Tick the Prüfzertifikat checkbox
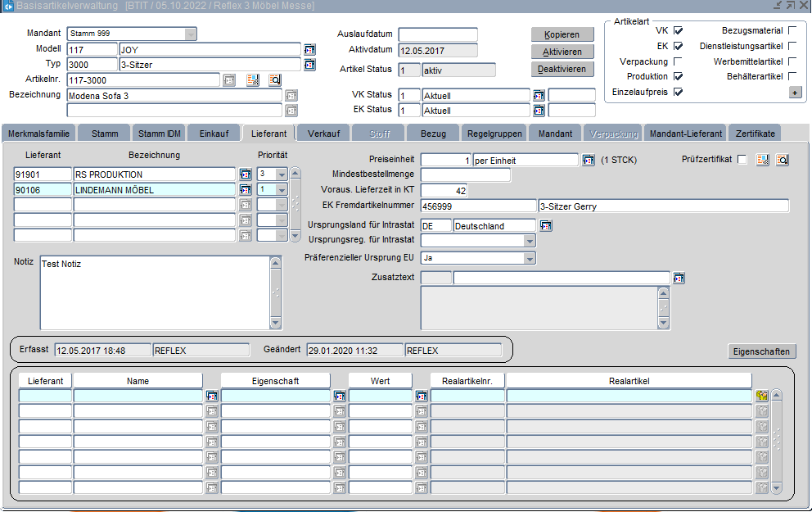 point(742,160)
